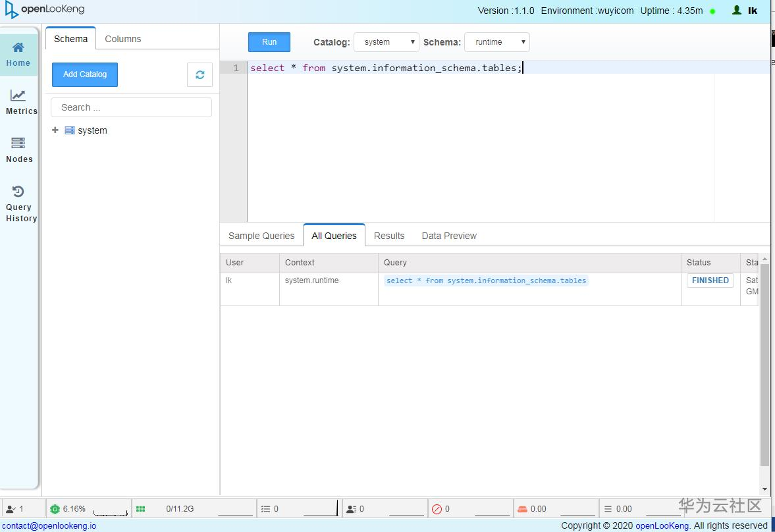The image size is (775, 532).
Task: Click the Context column header
Action: (329, 263)
